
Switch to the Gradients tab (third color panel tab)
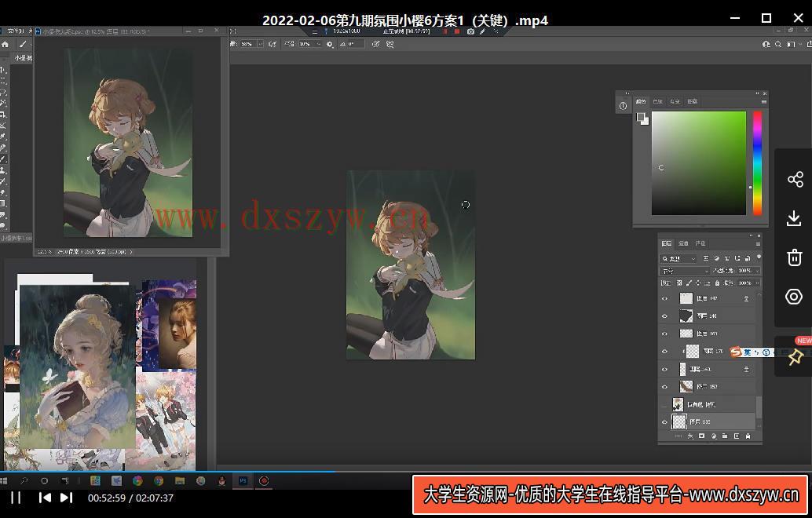click(x=675, y=101)
